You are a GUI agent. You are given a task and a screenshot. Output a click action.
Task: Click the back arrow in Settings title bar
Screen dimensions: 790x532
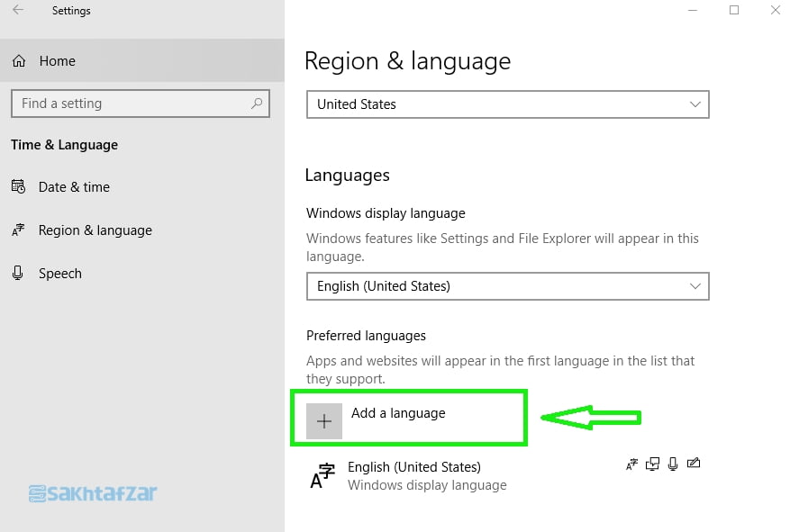point(18,11)
